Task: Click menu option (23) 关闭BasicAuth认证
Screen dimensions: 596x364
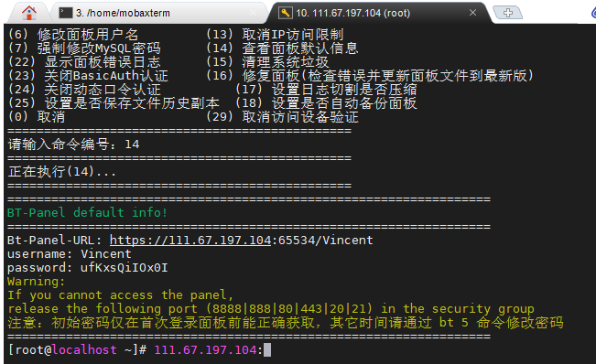Action: pos(88,76)
